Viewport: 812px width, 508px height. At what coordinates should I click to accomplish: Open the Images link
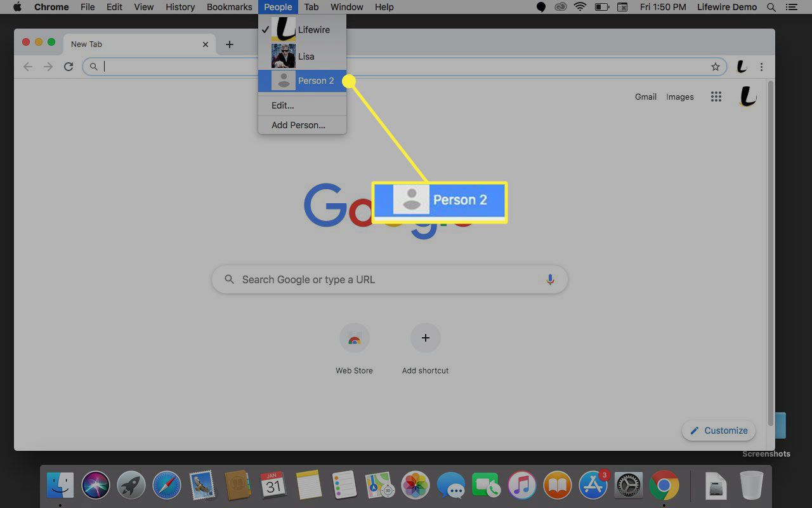(x=680, y=97)
